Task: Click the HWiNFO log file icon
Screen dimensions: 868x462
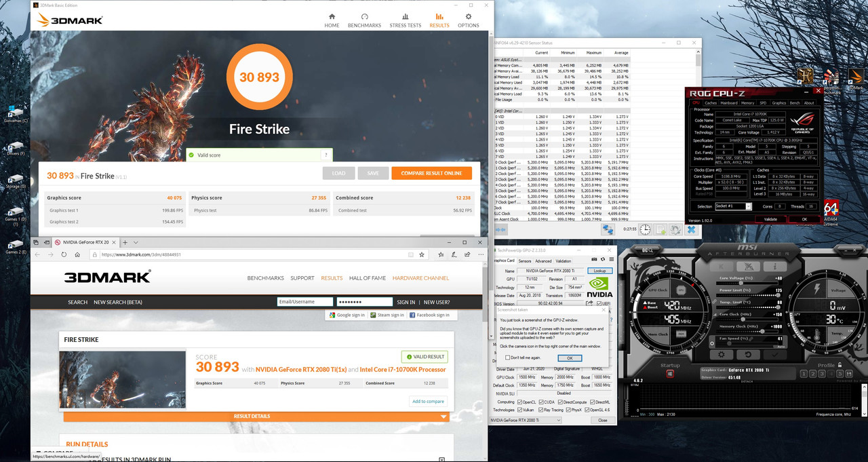Action: (660, 229)
